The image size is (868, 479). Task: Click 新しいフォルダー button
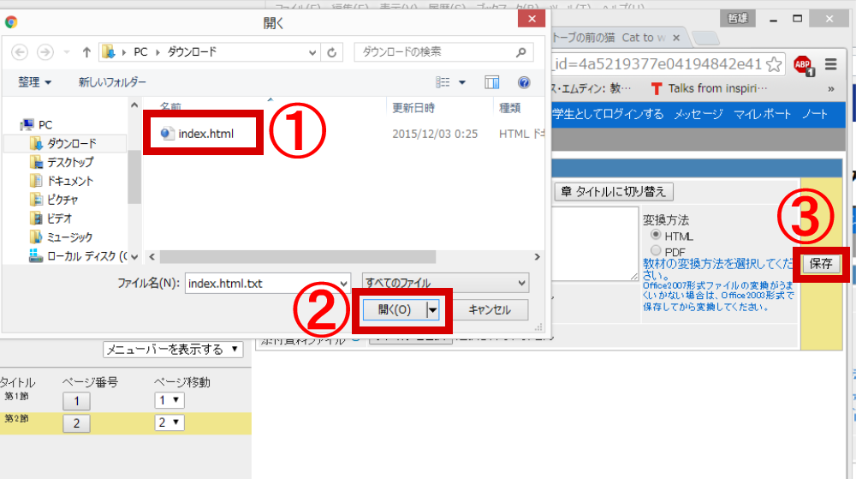point(112,82)
